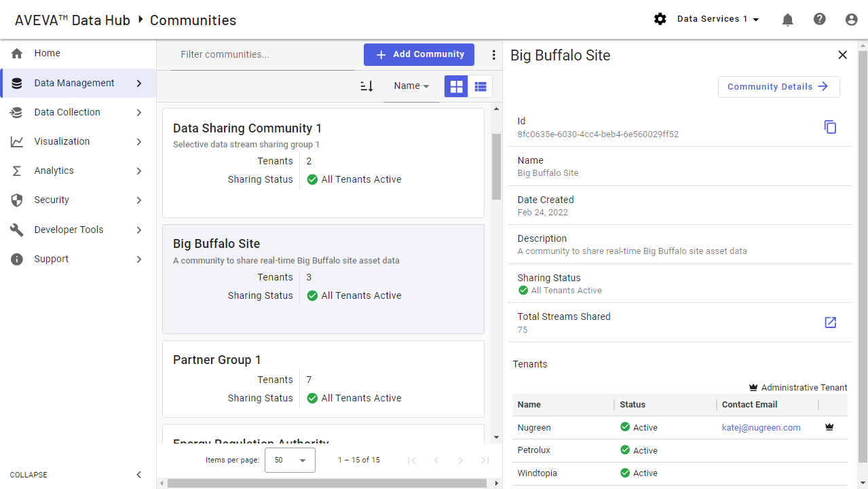Open the Home menu item
The height and width of the screenshot is (489, 868).
(x=78, y=53)
